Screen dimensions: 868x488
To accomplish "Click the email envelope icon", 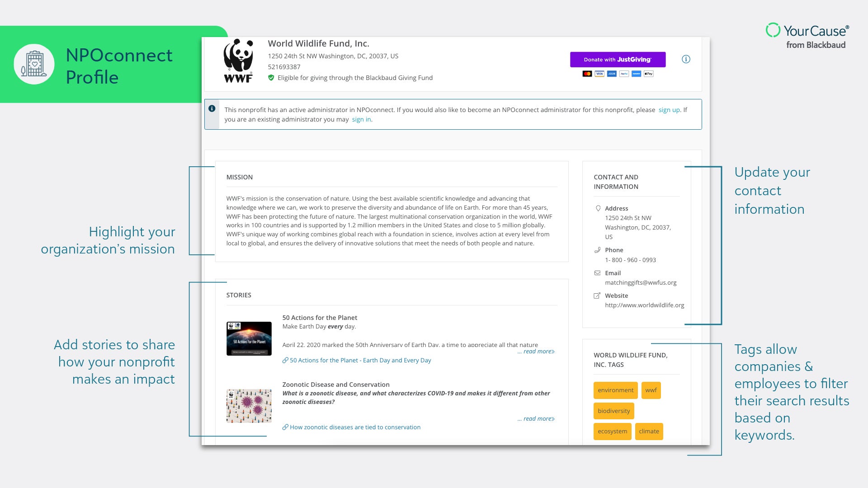I will click(x=596, y=273).
